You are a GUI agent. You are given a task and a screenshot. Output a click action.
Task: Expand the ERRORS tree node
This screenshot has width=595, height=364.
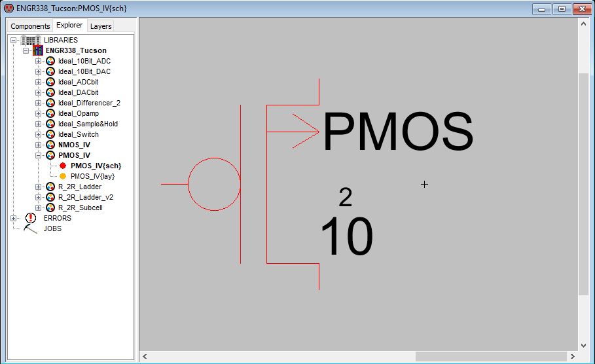pyautogui.click(x=13, y=218)
